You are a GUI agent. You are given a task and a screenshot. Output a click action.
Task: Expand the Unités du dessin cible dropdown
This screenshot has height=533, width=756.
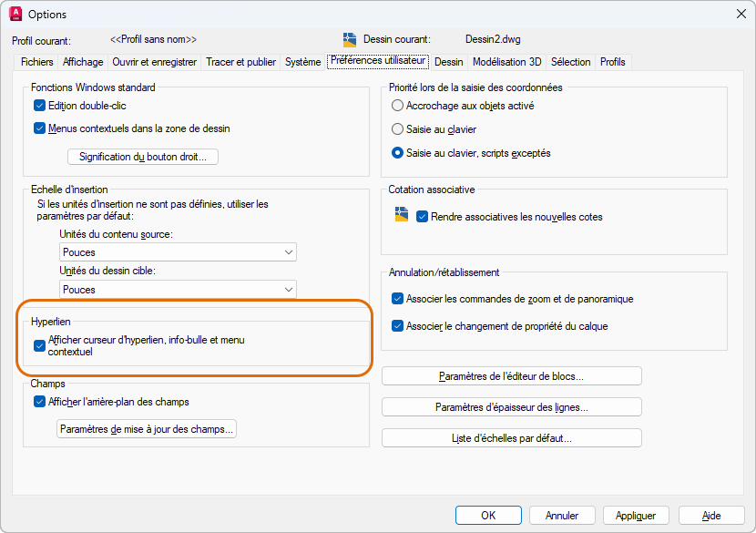[179, 290]
